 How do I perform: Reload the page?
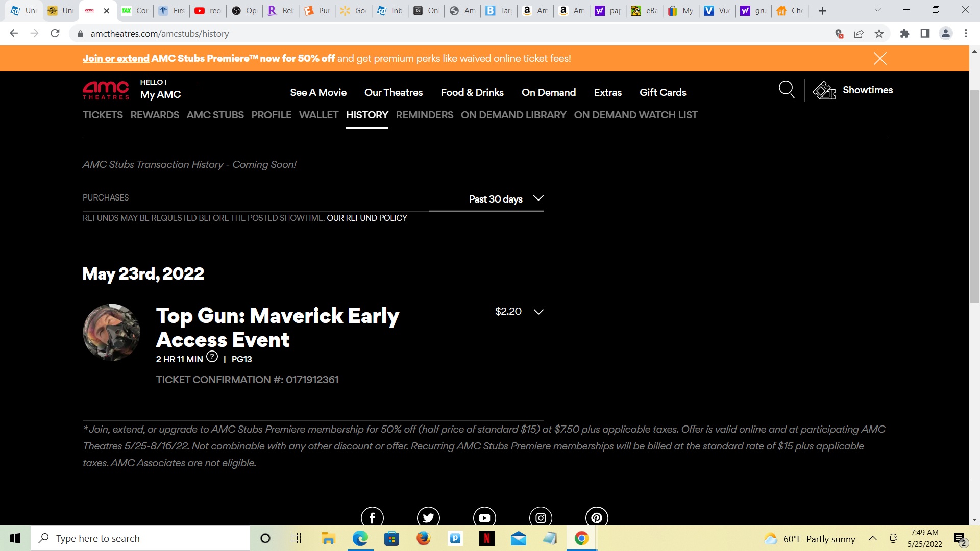click(x=55, y=34)
